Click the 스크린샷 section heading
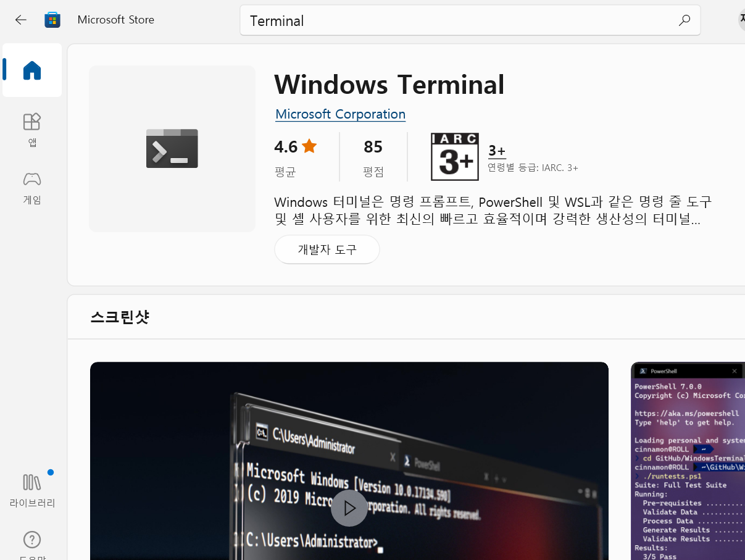 120,317
